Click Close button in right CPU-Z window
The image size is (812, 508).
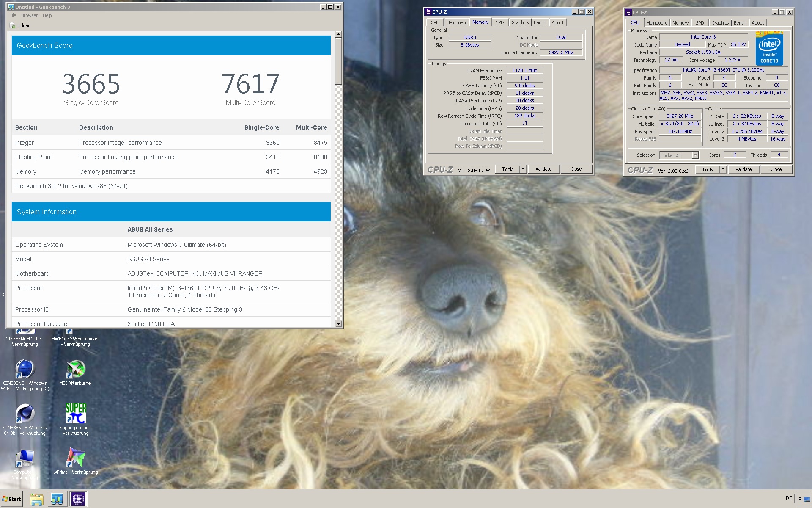(x=776, y=169)
